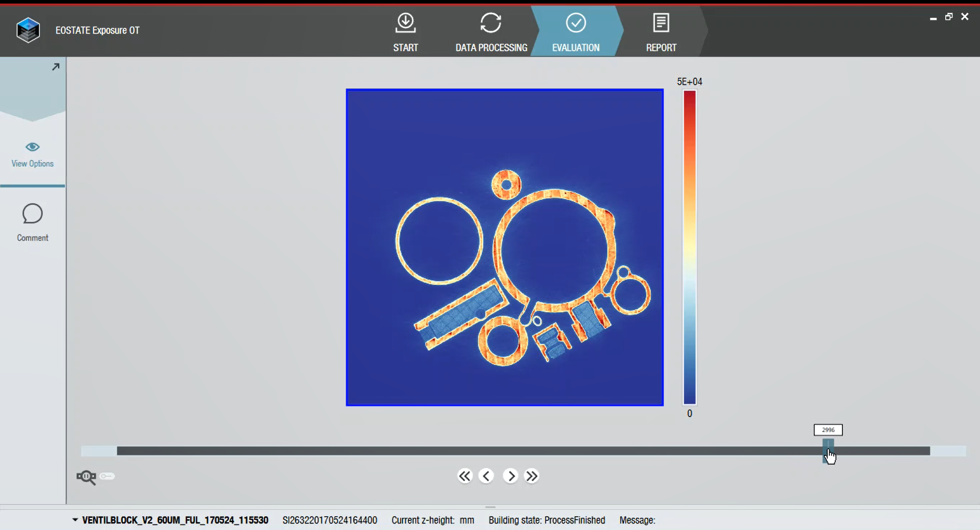Click the Data Processing sync icon

491,22
